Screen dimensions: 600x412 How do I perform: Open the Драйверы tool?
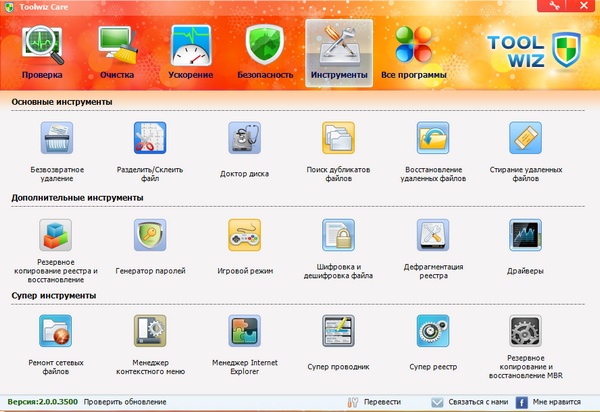point(524,236)
